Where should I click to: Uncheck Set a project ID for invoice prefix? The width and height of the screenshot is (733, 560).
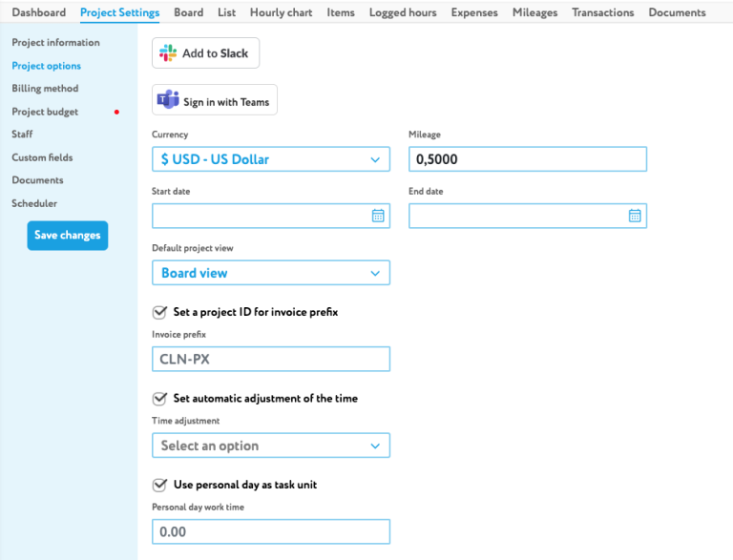click(x=159, y=312)
